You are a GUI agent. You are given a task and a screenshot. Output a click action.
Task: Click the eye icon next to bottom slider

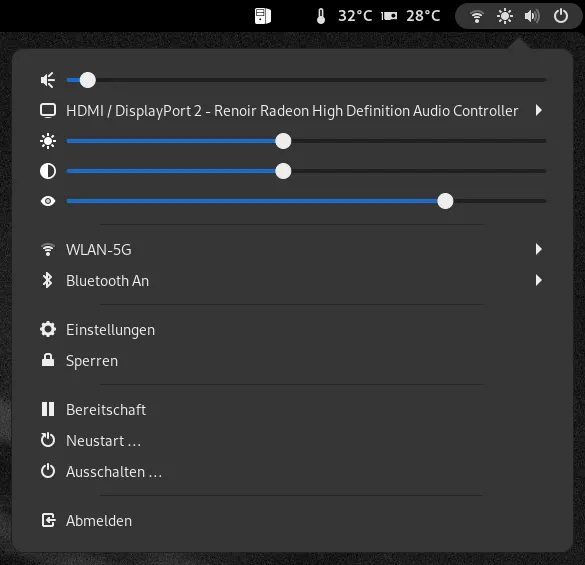pos(48,201)
